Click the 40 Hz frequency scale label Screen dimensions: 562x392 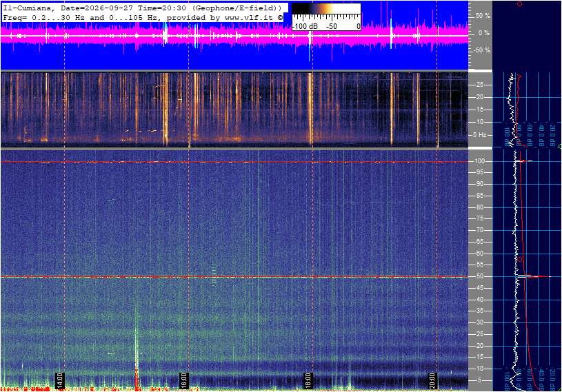(x=479, y=300)
